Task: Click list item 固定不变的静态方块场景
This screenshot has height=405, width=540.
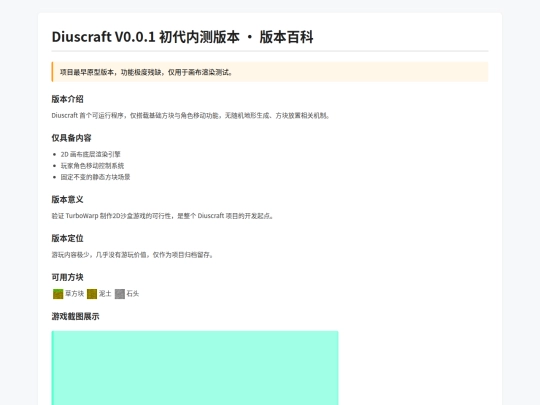Action: click(95, 177)
